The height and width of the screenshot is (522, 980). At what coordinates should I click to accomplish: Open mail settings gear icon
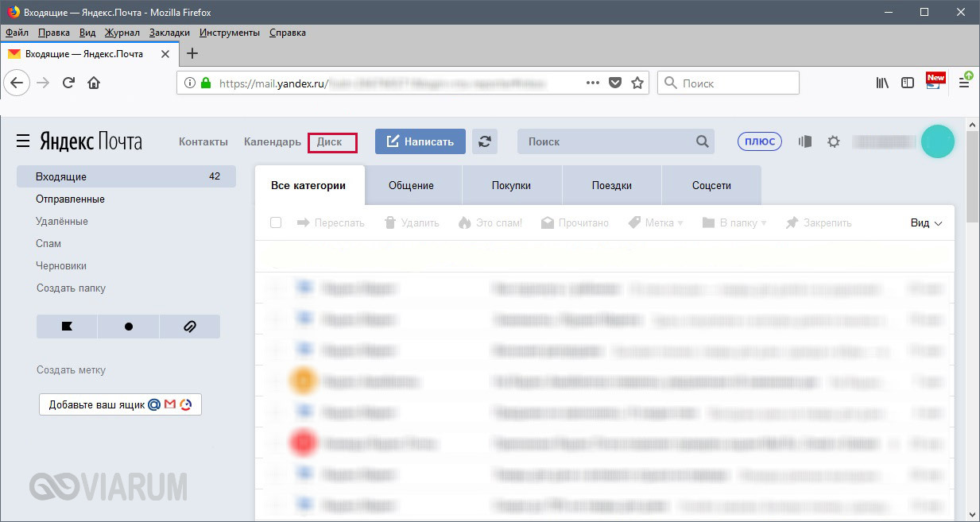[833, 141]
